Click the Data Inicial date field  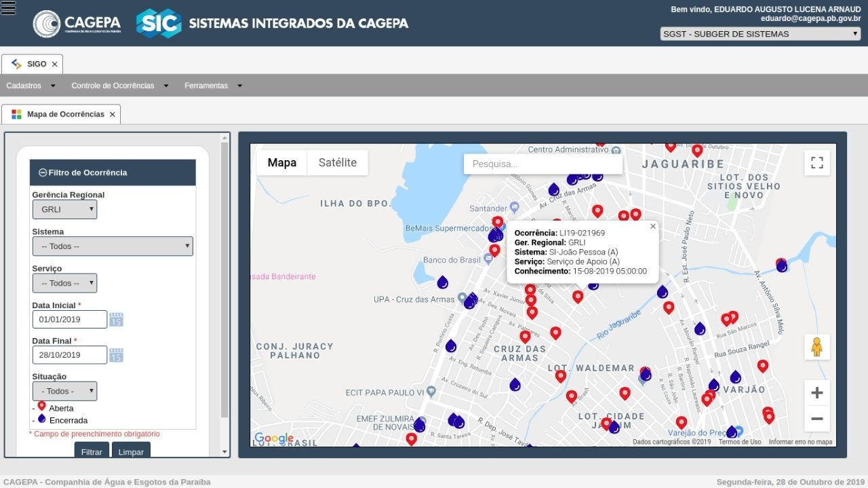coord(70,319)
